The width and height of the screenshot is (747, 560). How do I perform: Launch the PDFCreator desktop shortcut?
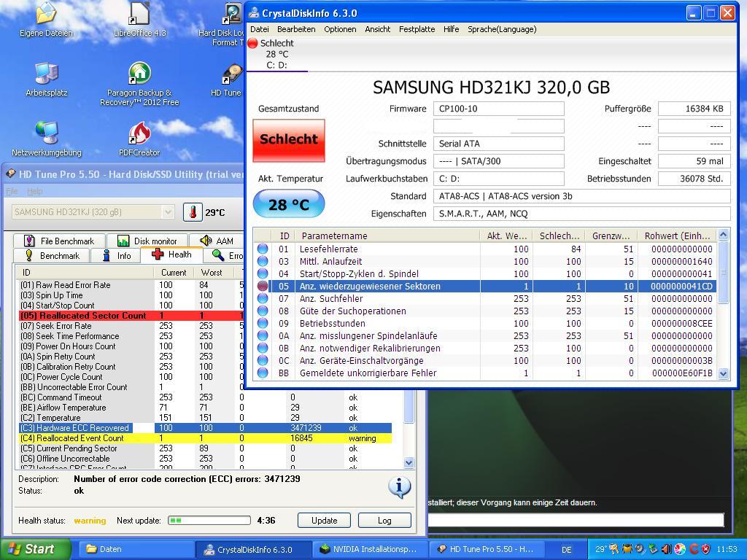139,139
